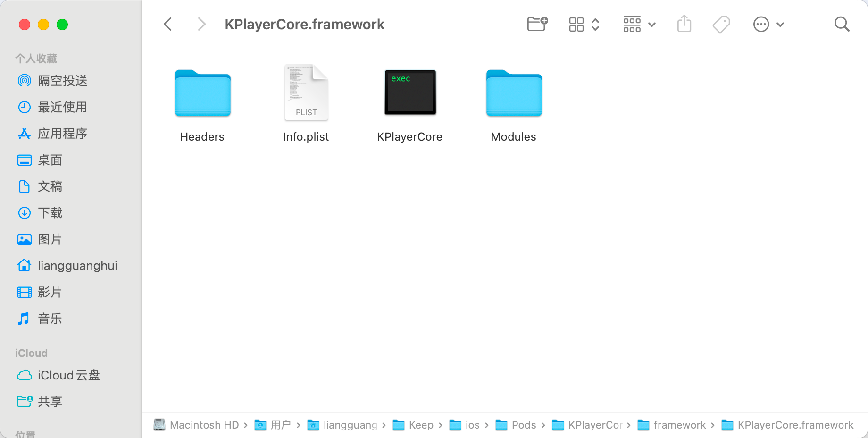This screenshot has height=438, width=868.
Task: Open the icon view switcher
Action: [584, 24]
